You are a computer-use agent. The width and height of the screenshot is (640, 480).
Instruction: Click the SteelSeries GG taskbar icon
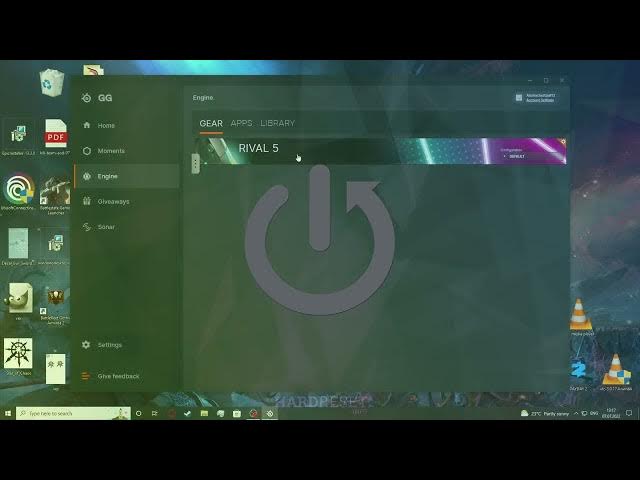click(x=270, y=413)
